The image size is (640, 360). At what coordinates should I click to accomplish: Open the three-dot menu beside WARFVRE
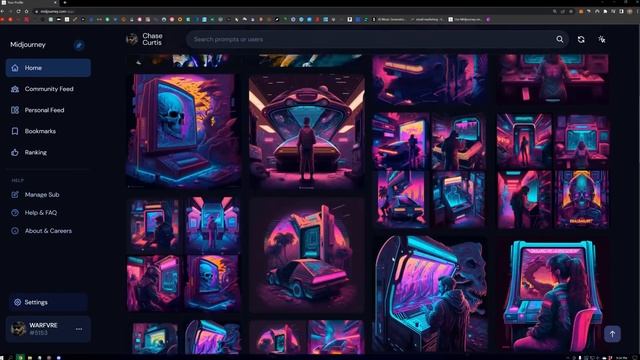click(x=79, y=329)
